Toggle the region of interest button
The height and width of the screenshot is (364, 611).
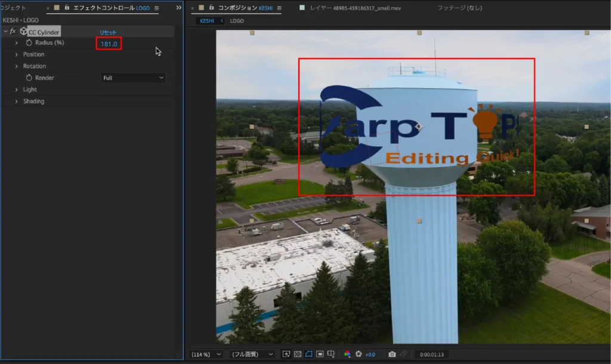(320, 354)
